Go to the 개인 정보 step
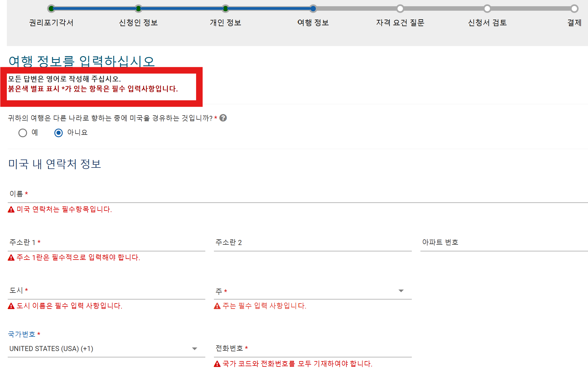 click(226, 9)
